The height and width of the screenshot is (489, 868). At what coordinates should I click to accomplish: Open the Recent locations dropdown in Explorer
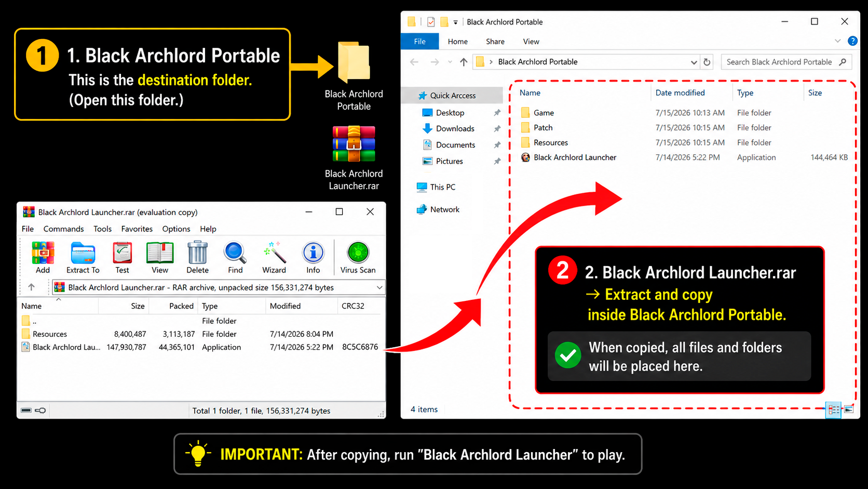point(450,62)
